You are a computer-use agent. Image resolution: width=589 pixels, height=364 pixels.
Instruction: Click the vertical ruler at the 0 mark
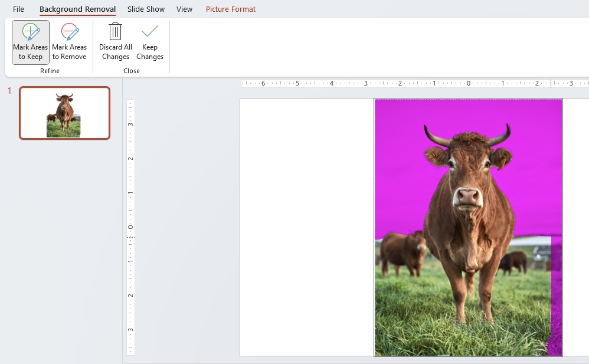click(130, 227)
